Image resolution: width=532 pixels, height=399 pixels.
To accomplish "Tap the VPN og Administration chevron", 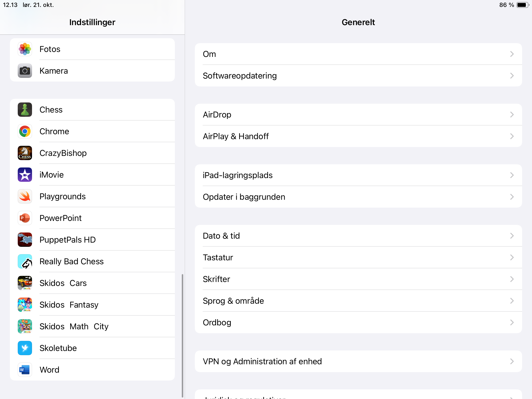I will 512,361.
